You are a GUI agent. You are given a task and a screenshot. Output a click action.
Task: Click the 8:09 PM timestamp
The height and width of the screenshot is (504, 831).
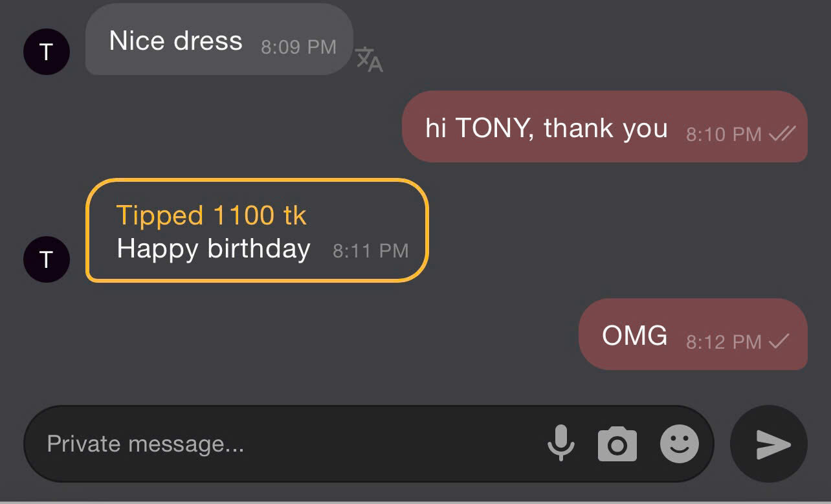coord(298,47)
